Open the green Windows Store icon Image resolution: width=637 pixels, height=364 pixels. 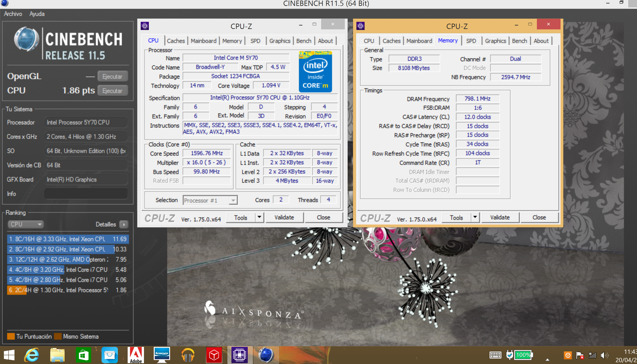[x=83, y=355]
